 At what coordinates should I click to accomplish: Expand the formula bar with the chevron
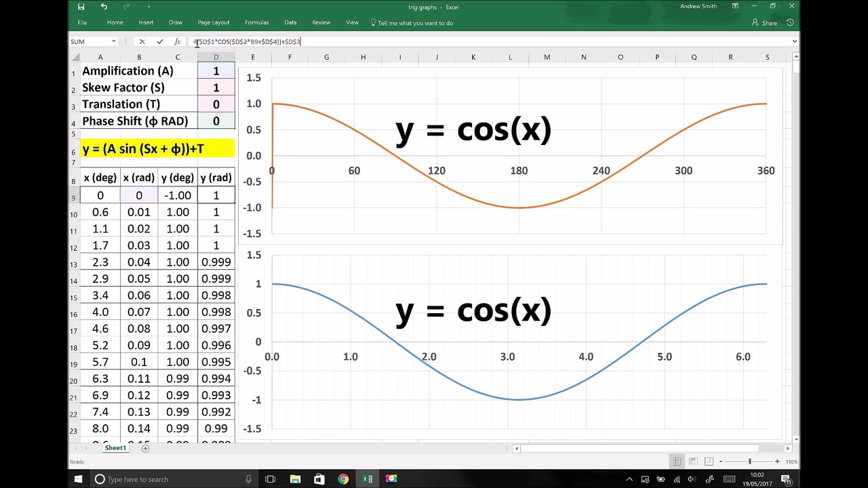pyautogui.click(x=795, y=41)
